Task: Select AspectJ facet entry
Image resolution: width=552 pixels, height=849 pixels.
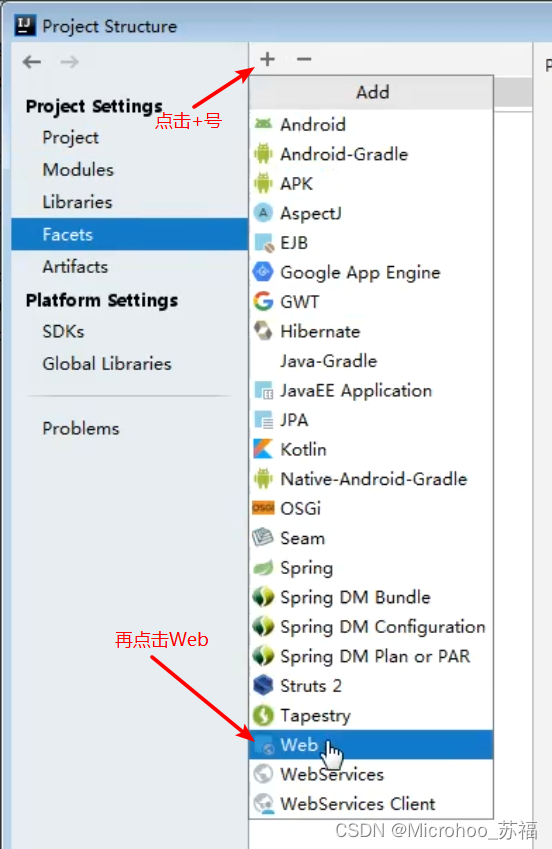Action: click(x=371, y=213)
